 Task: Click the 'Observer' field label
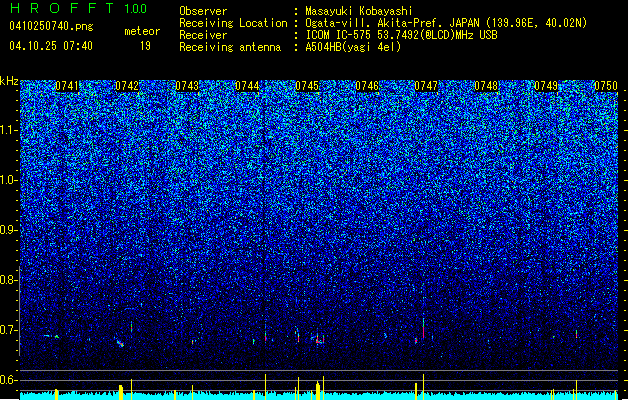coord(203,11)
